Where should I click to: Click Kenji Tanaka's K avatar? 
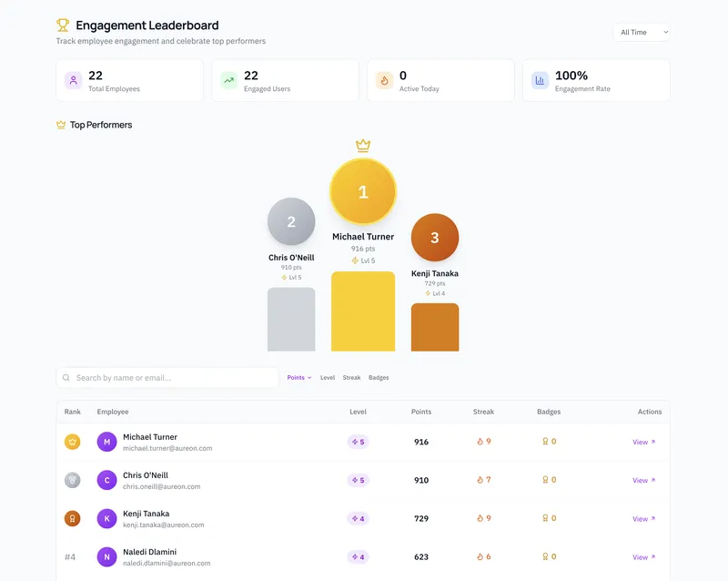(x=106, y=518)
